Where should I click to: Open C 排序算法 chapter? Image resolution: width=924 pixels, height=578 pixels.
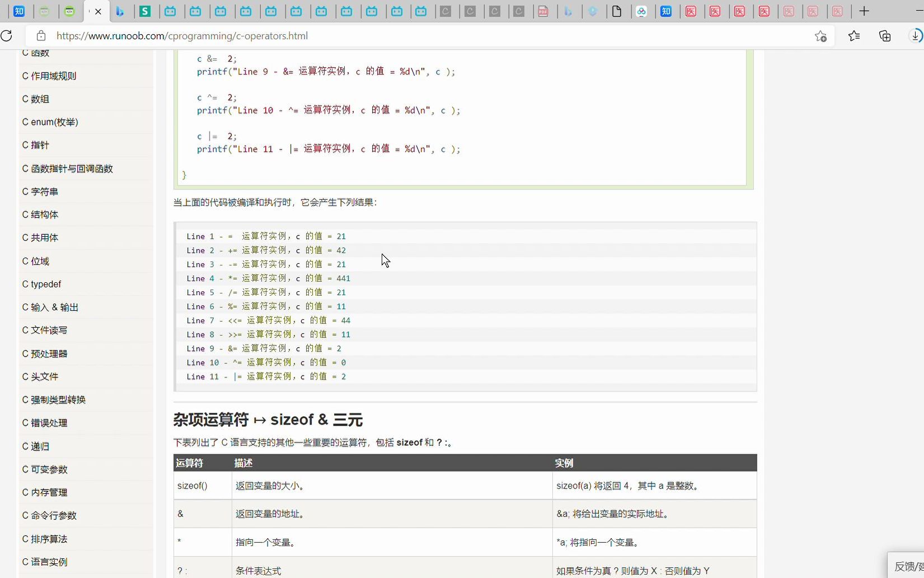coord(45,539)
